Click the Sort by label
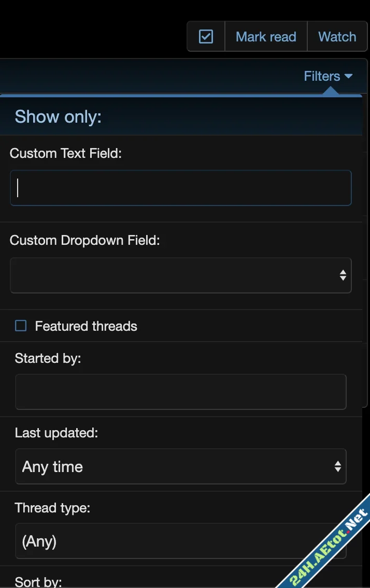Screen dimensions: 370x588 (38, 581)
